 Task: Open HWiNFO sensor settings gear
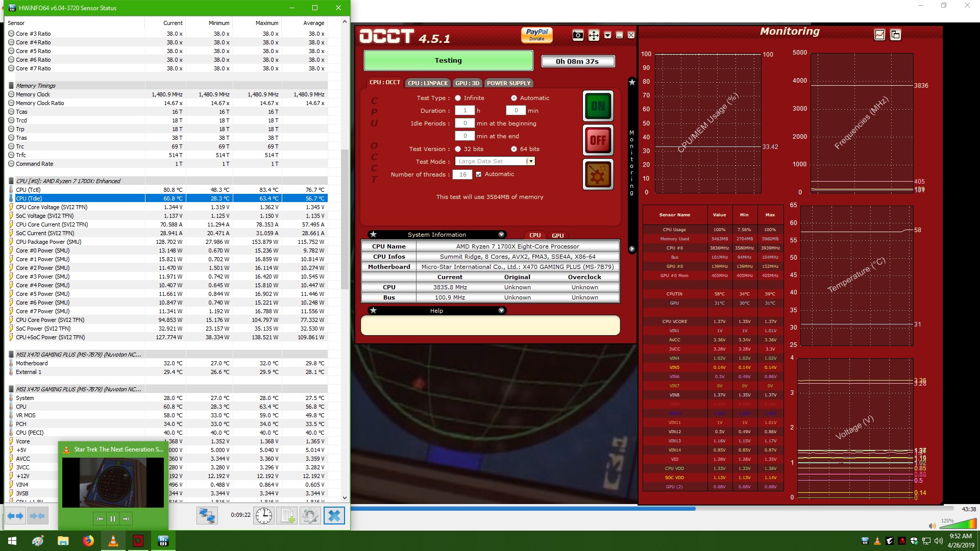click(310, 516)
